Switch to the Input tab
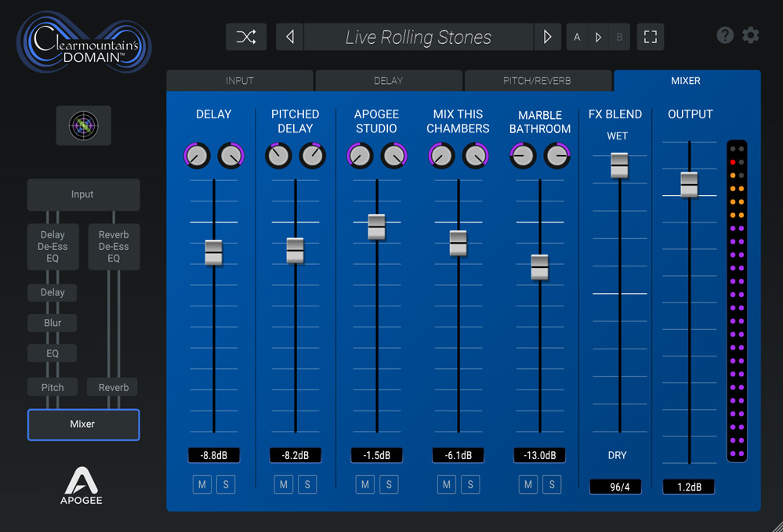 (240, 81)
